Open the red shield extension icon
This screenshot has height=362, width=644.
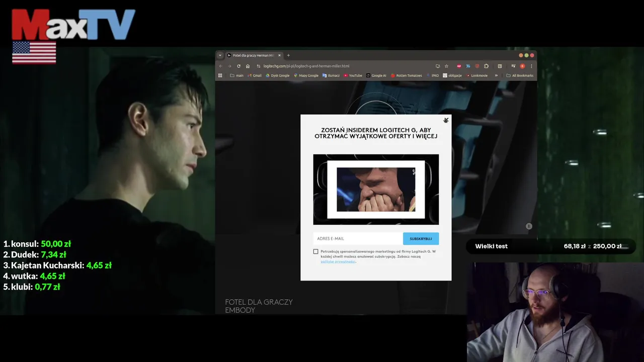point(477,66)
